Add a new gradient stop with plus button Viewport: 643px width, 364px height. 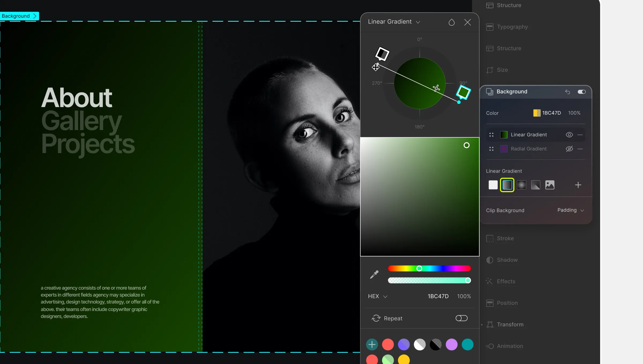578,185
